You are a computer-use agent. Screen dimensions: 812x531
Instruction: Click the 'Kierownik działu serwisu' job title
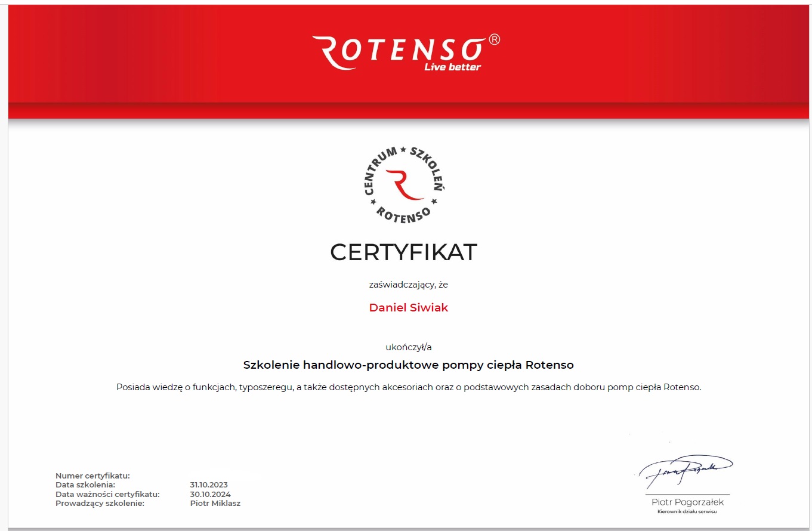coord(687,512)
